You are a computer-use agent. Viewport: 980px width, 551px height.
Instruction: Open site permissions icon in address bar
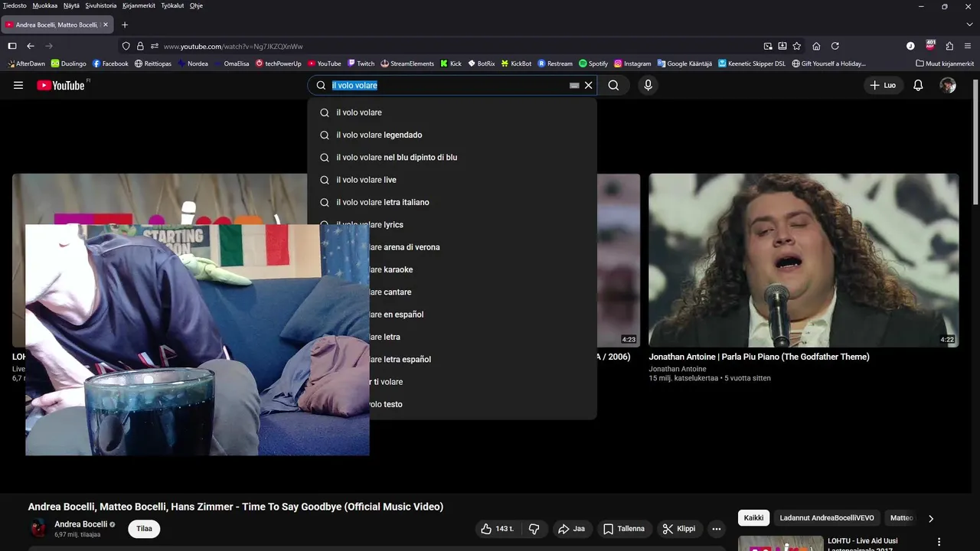tap(154, 46)
